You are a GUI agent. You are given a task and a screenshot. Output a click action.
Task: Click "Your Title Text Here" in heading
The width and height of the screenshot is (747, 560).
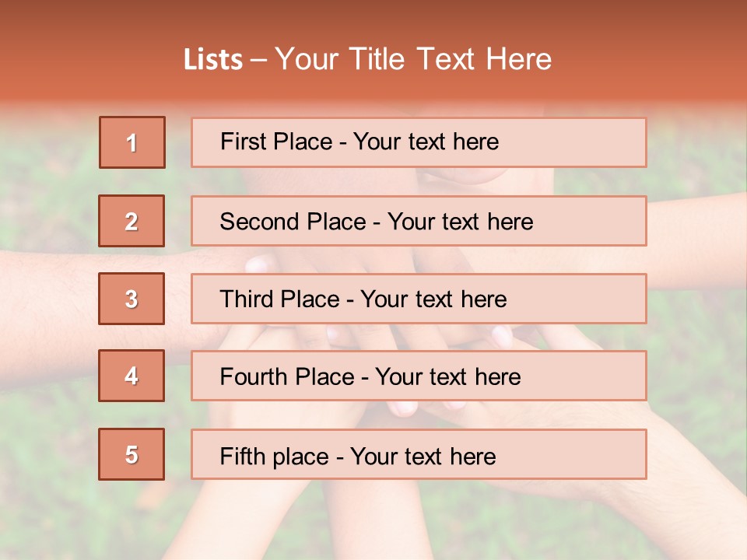point(412,59)
